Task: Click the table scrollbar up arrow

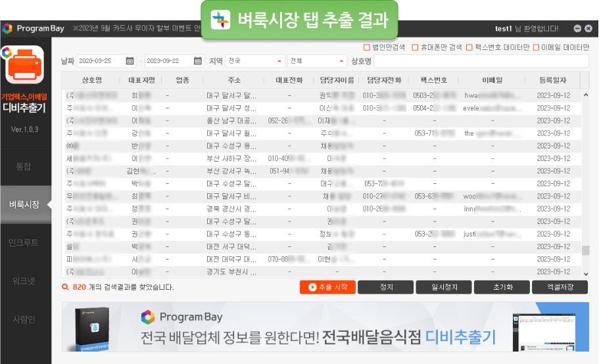Action: [x=586, y=95]
